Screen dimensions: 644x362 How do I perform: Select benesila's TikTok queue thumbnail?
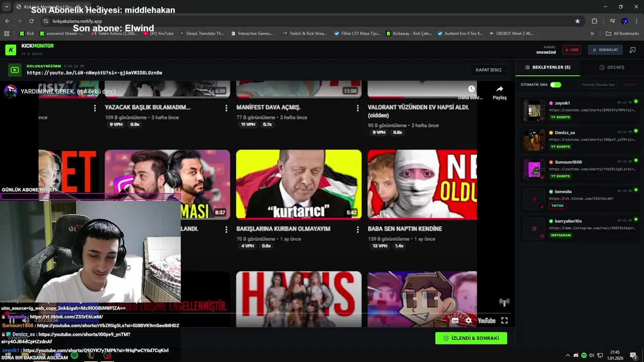pyautogui.click(x=534, y=199)
